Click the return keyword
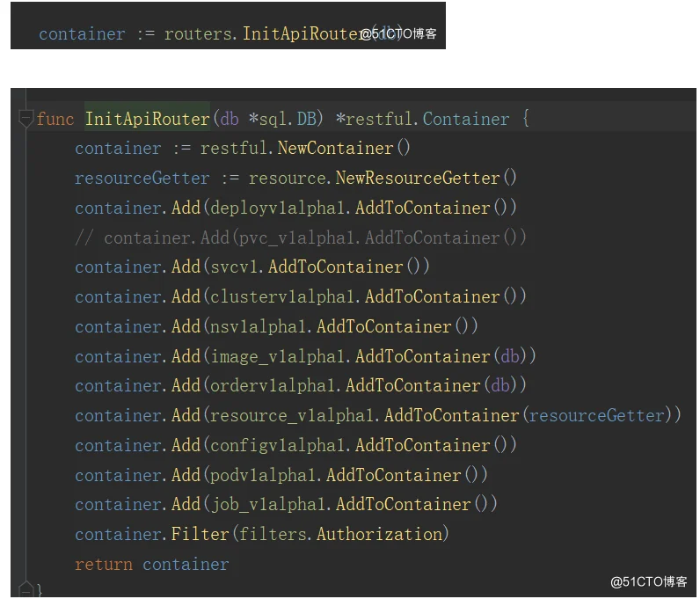This screenshot has height=599, width=700. click(x=104, y=565)
